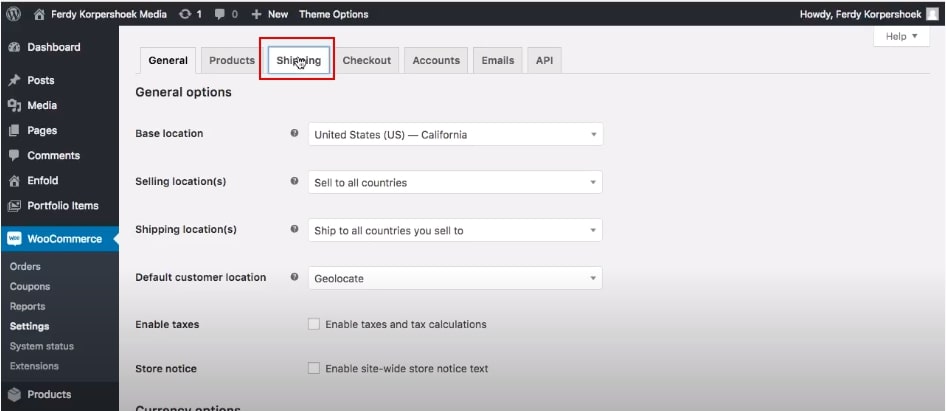Click Howdy, Ferdy Korpershoek account link
Image resolution: width=946 pixels, height=411 pixels.
point(860,14)
